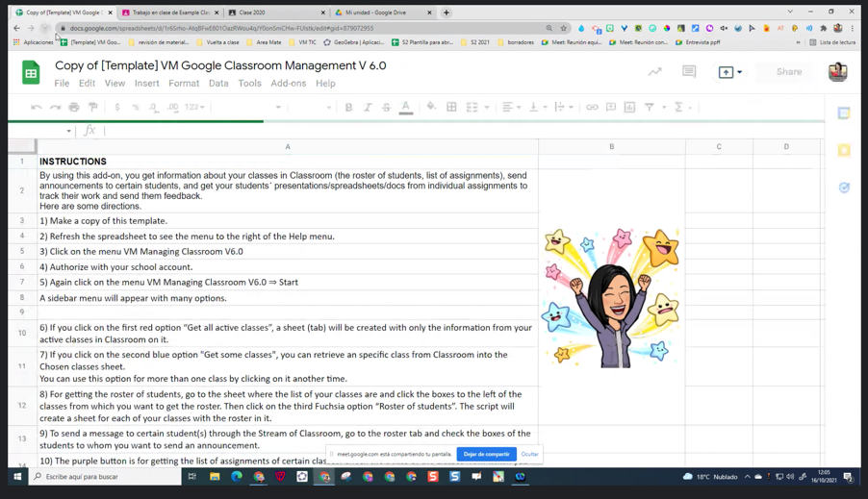
Task: Open the Help menu
Action: (325, 83)
